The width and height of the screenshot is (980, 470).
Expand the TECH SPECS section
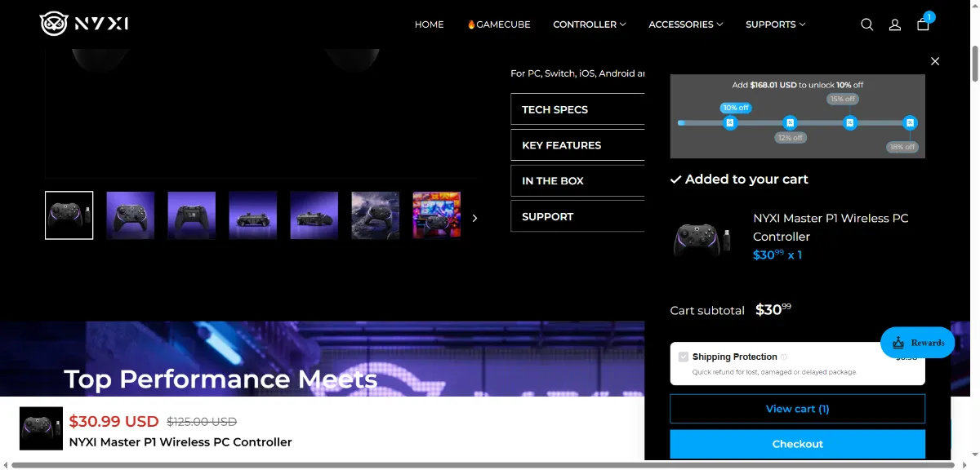(x=577, y=109)
